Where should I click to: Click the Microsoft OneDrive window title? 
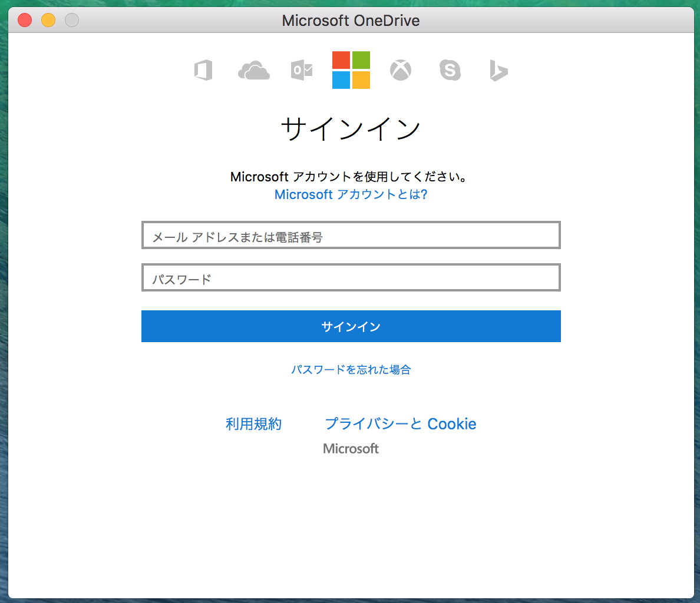pyautogui.click(x=351, y=21)
